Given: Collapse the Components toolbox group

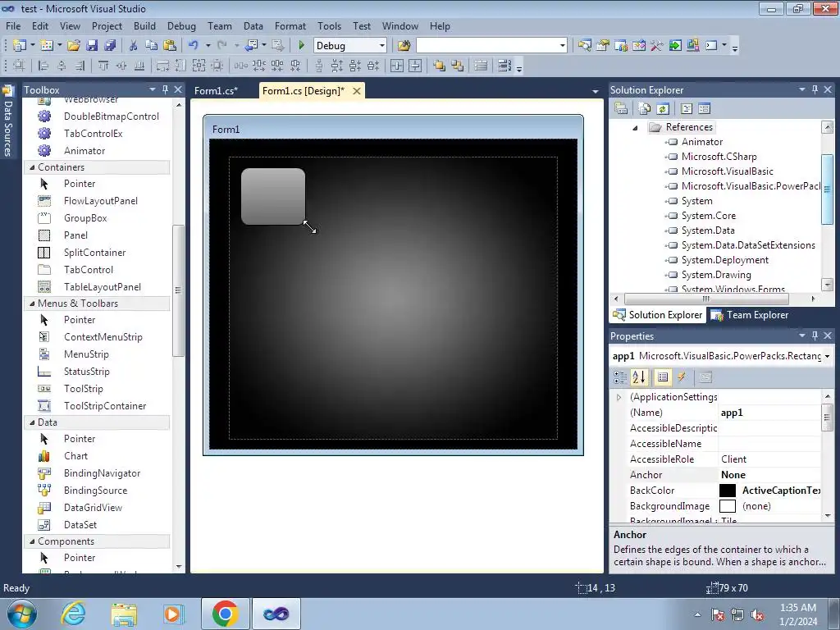Looking at the screenshot, I should [x=32, y=541].
